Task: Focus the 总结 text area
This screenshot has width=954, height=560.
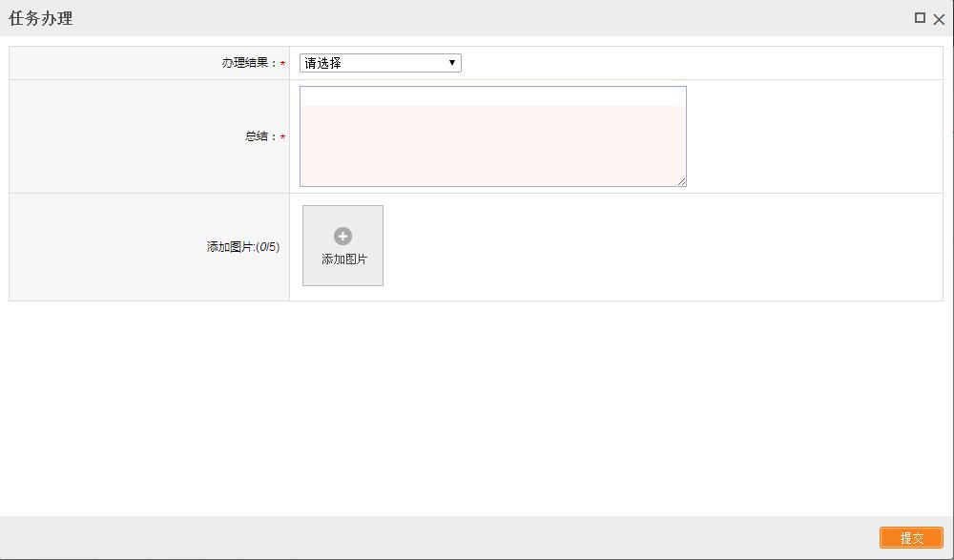Action: (x=492, y=143)
